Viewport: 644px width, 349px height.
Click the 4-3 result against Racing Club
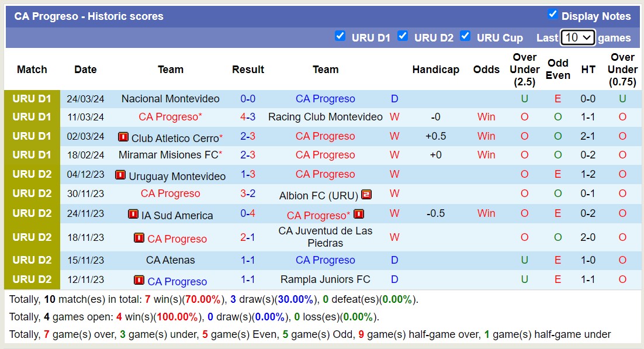[x=248, y=117]
